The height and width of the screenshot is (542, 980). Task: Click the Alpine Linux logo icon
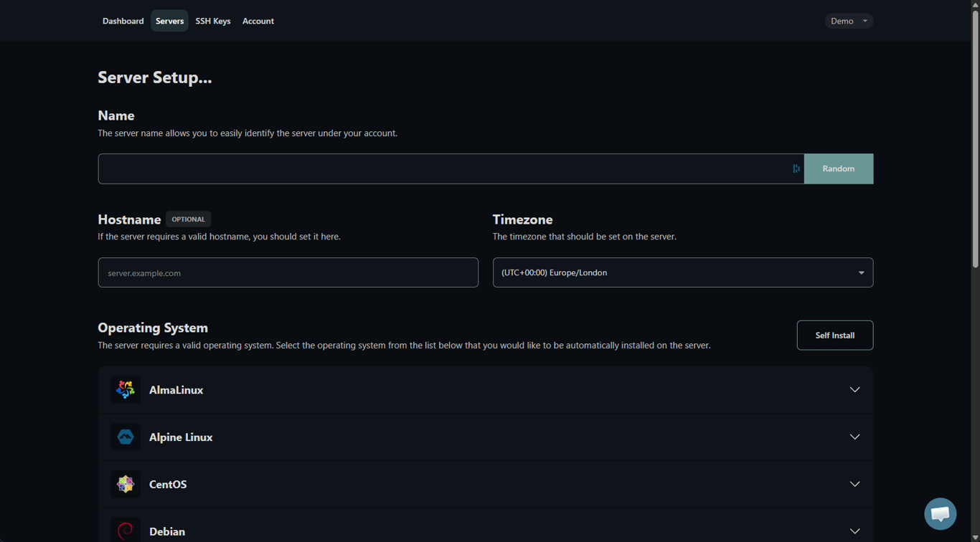tap(126, 437)
